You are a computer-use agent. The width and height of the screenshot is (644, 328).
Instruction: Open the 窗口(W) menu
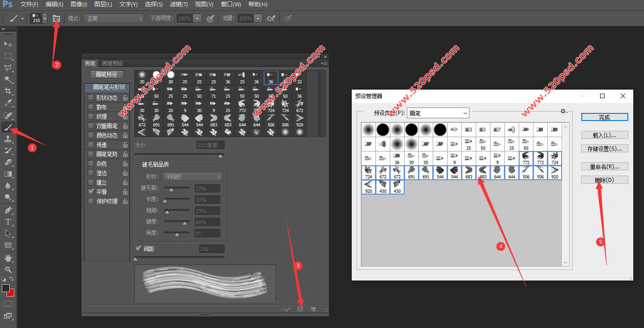(231, 4)
